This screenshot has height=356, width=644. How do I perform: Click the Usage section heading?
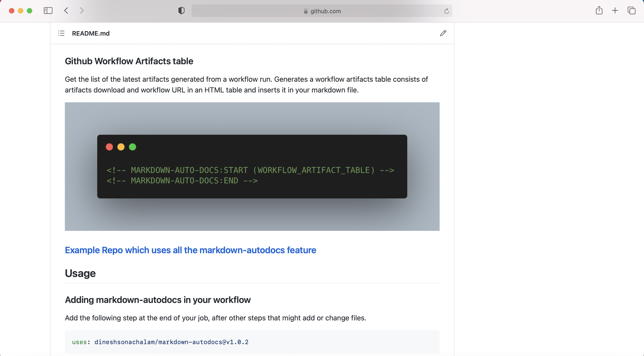80,273
